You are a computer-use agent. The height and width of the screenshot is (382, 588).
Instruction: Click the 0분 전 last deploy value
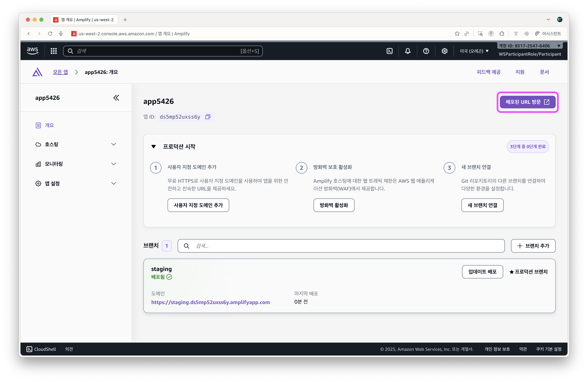(301, 302)
